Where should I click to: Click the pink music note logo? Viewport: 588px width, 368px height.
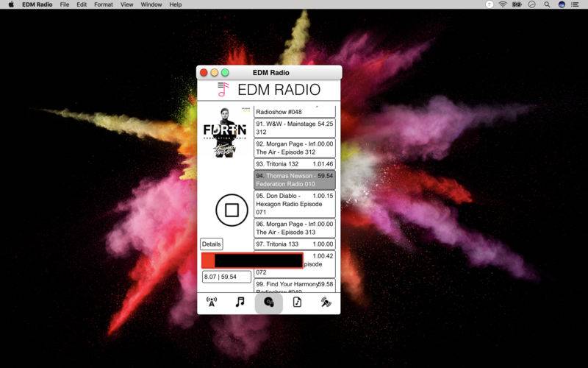pyautogui.click(x=223, y=90)
